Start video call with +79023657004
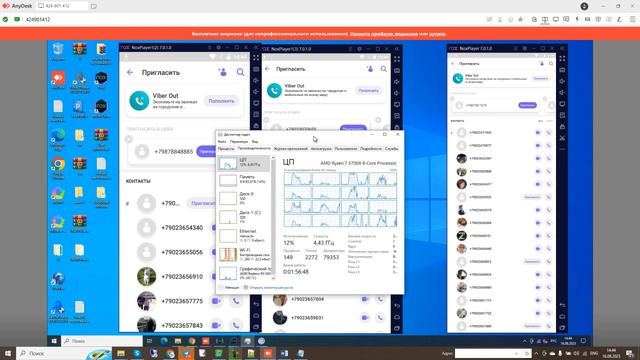 pyautogui.click(x=364, y=299)
